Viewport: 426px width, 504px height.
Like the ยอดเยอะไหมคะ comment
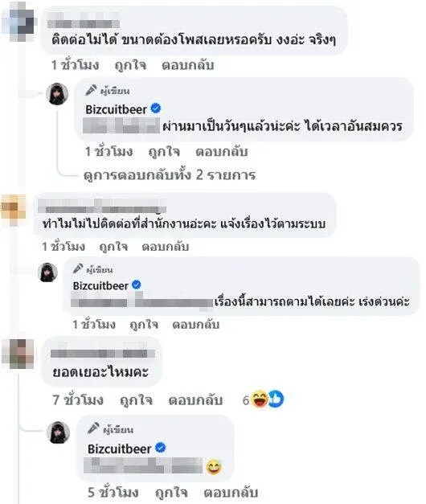136,400
